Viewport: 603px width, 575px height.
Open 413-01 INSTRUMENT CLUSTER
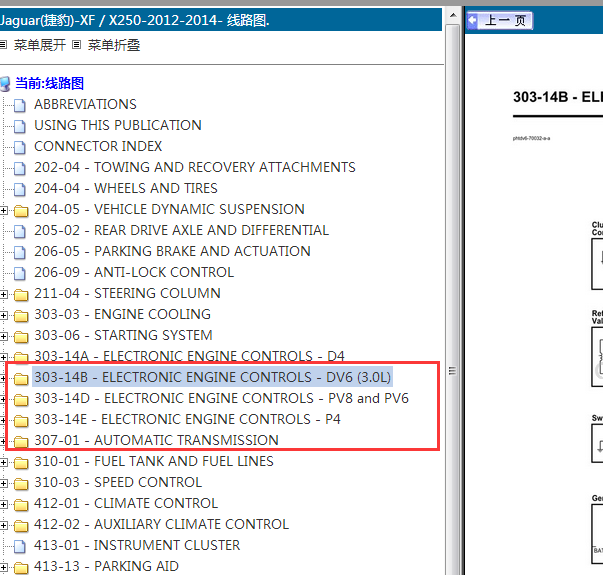[137, 545]
